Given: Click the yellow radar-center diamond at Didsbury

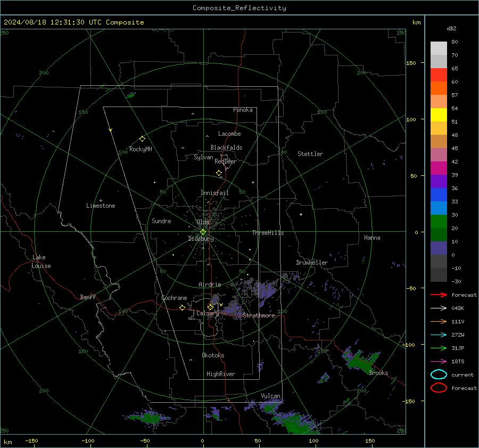Looking at the screenshot, I should coord(203,232).
